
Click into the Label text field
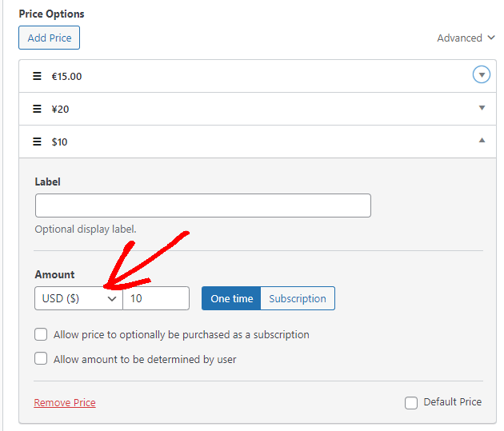(x=202, y=206)
